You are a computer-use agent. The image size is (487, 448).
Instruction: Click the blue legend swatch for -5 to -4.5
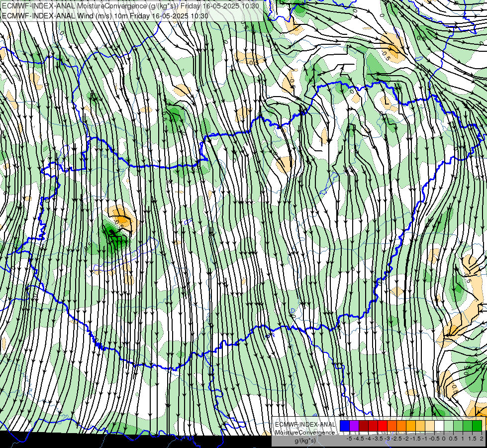(345, 426)
